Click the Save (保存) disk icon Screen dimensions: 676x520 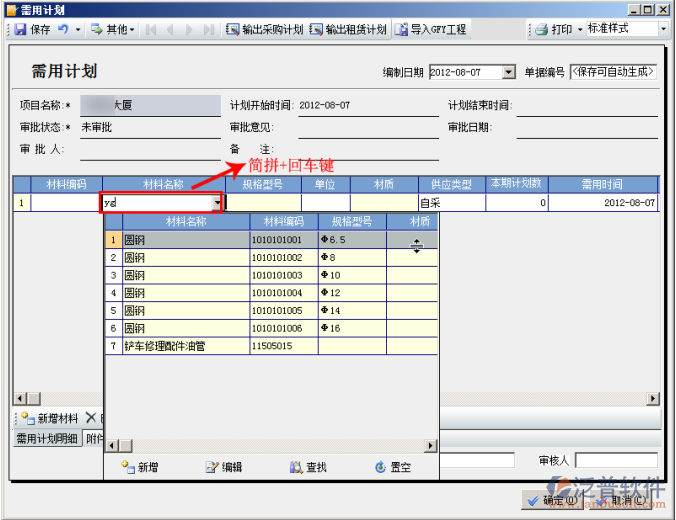click(20, 29)
